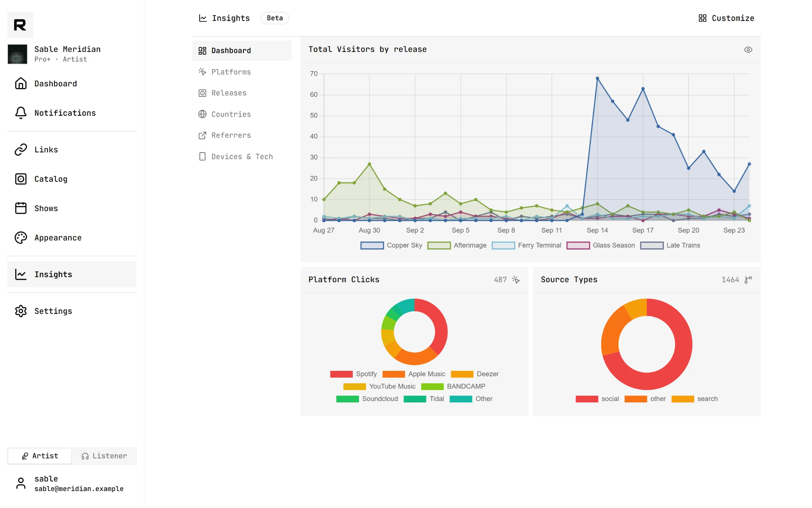
Task: Select the Dashboard tab in Insights menu
Action: [x=242, y=51]
